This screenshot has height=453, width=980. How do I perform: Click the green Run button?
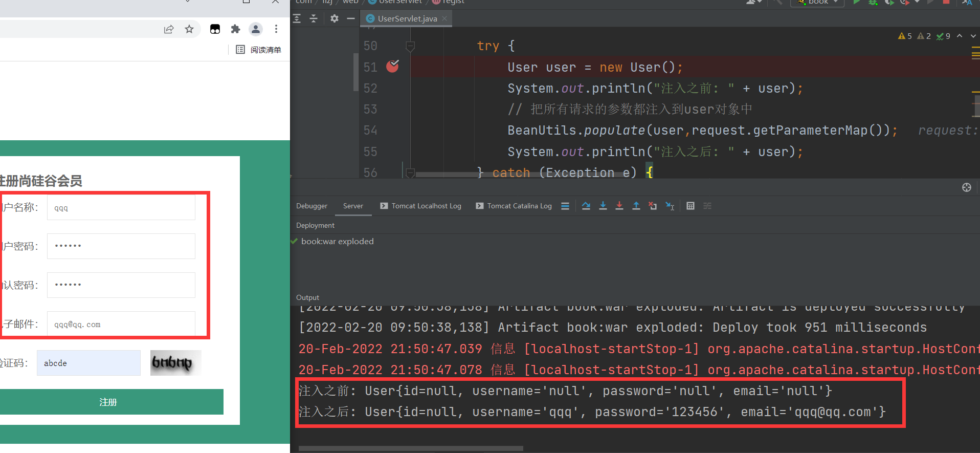point(856,2)
